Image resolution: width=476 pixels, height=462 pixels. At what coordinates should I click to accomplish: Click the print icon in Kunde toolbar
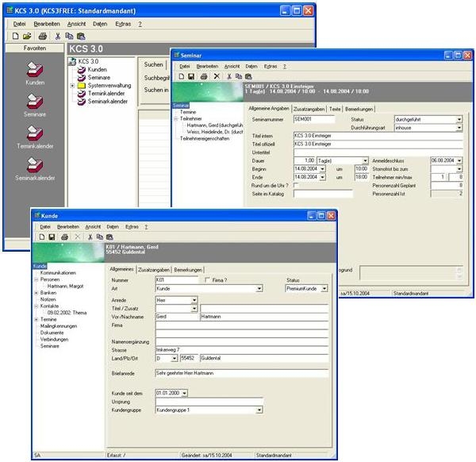click(63, 237)
